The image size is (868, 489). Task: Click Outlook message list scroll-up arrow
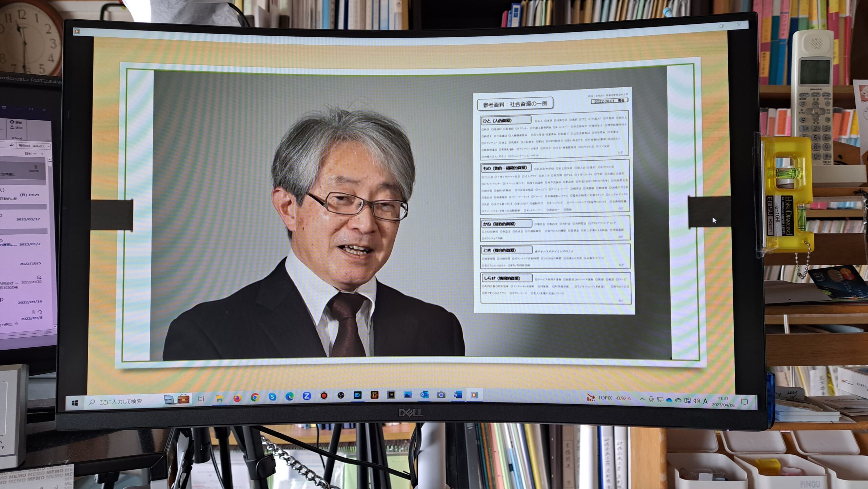(x=50, y=160)
